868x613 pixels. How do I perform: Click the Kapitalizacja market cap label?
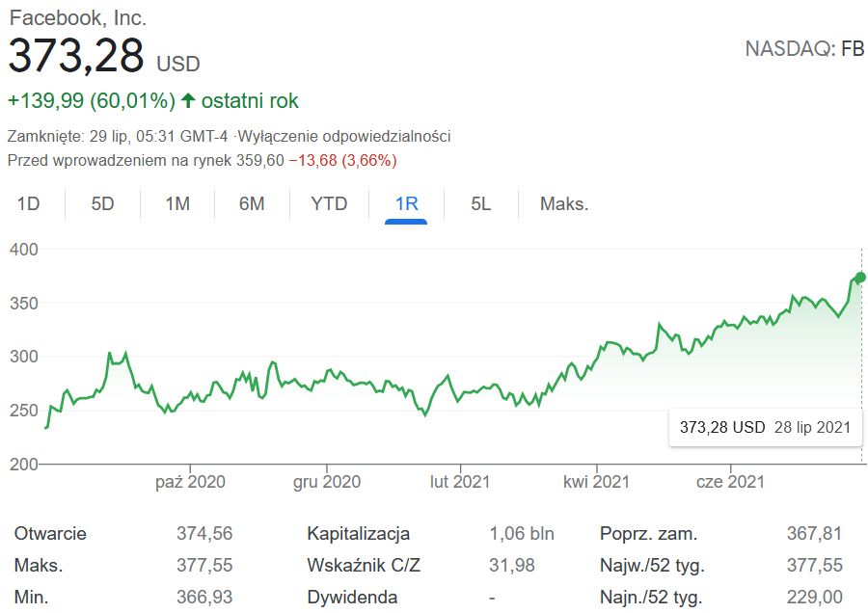tap(358, 533)
